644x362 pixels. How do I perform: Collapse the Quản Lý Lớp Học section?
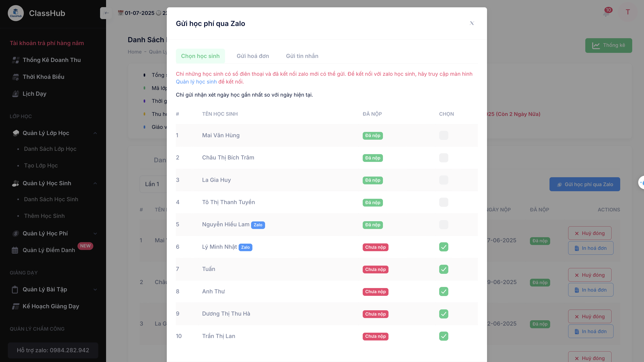95,133
